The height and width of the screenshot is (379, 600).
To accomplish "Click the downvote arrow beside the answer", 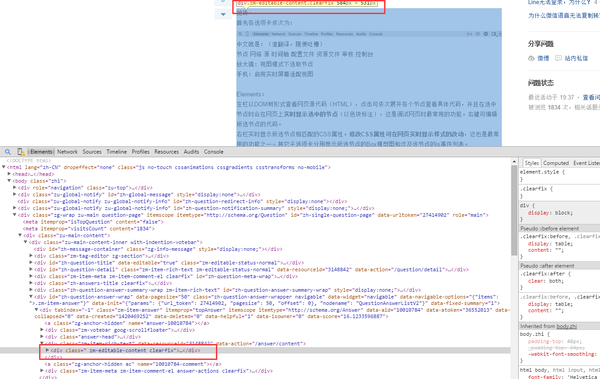I will (223, 15).
